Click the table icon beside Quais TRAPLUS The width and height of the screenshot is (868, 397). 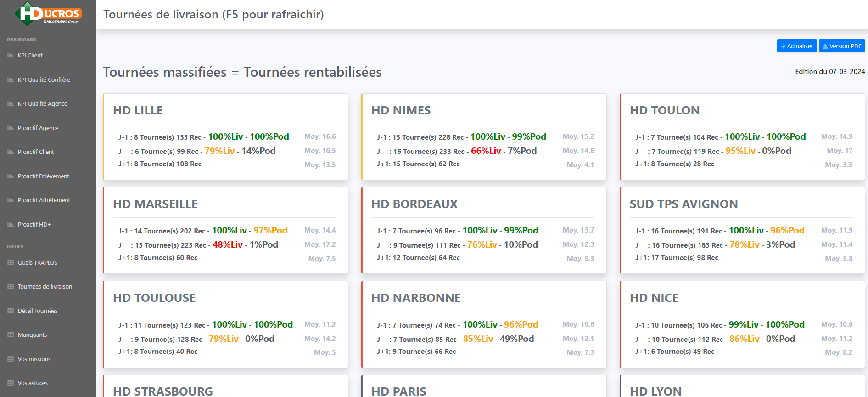11,263
